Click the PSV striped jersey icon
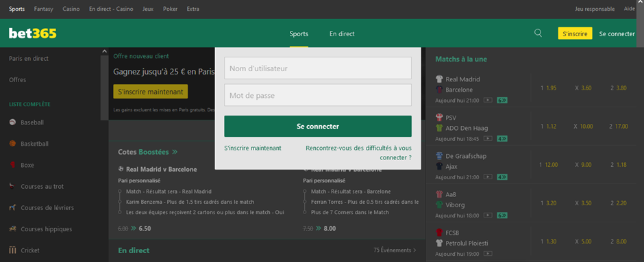This screenshot has height=262, width=644. pos(439,118)
